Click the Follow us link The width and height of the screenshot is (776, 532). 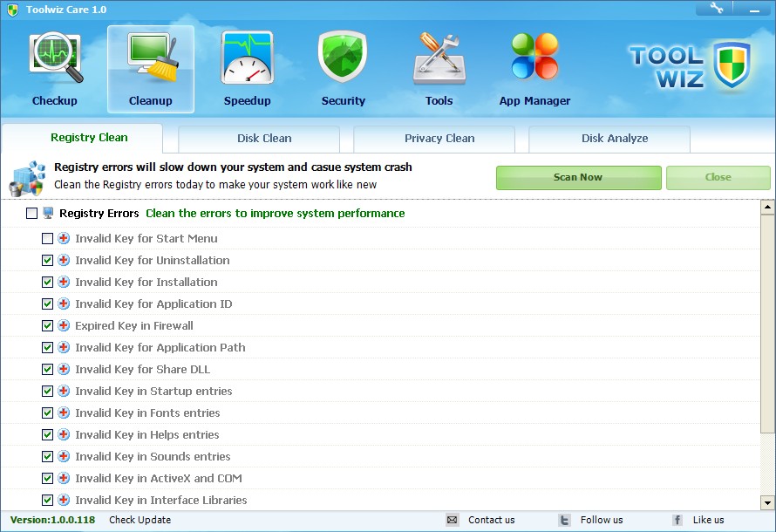coord(602,520)
